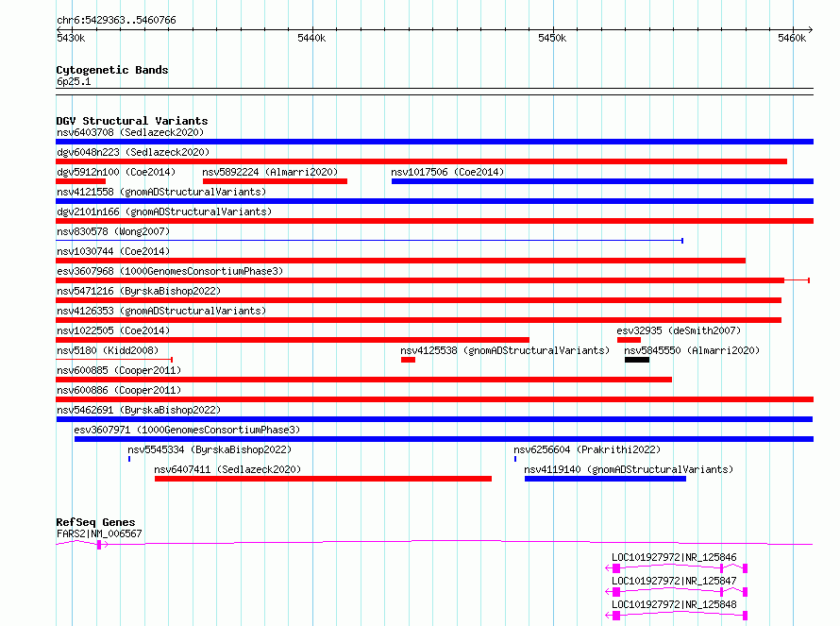Select the nsv1030744 (Coe2014) red bar

pyautogui.click(x=401, y=261)
